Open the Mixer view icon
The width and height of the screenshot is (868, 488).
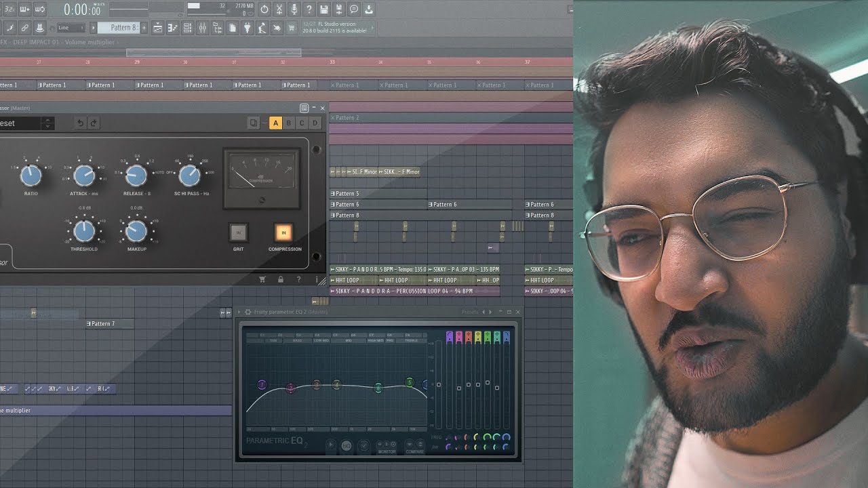pyautogui.click(x=202, y=28)
